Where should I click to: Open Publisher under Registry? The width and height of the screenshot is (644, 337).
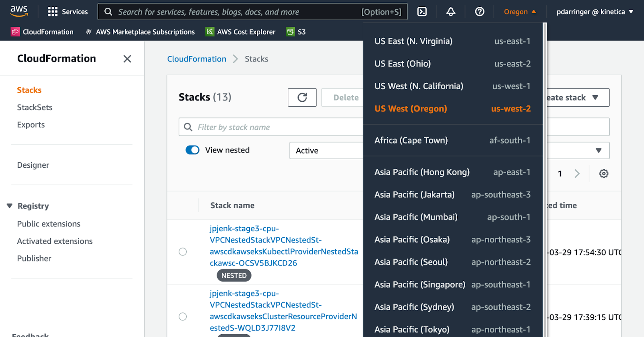click(34, 258)
